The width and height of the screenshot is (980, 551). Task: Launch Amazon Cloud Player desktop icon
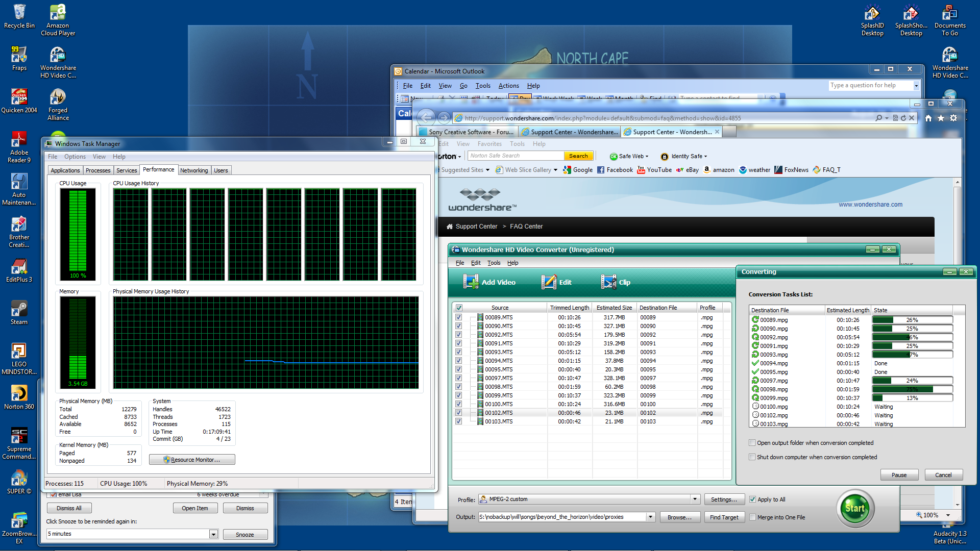[58, 20]
